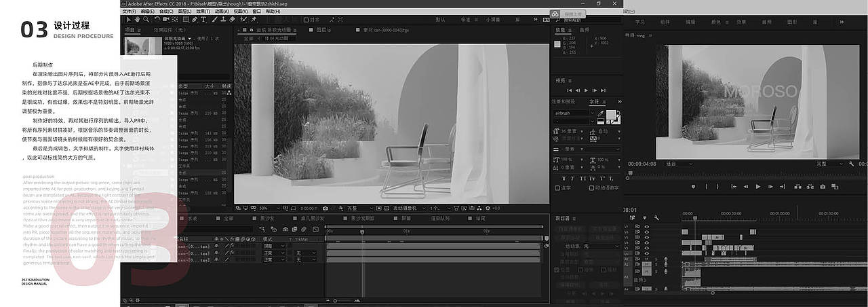
Task: Select the Zoom magnifier tool in After Effects
Action: point(146,20)
